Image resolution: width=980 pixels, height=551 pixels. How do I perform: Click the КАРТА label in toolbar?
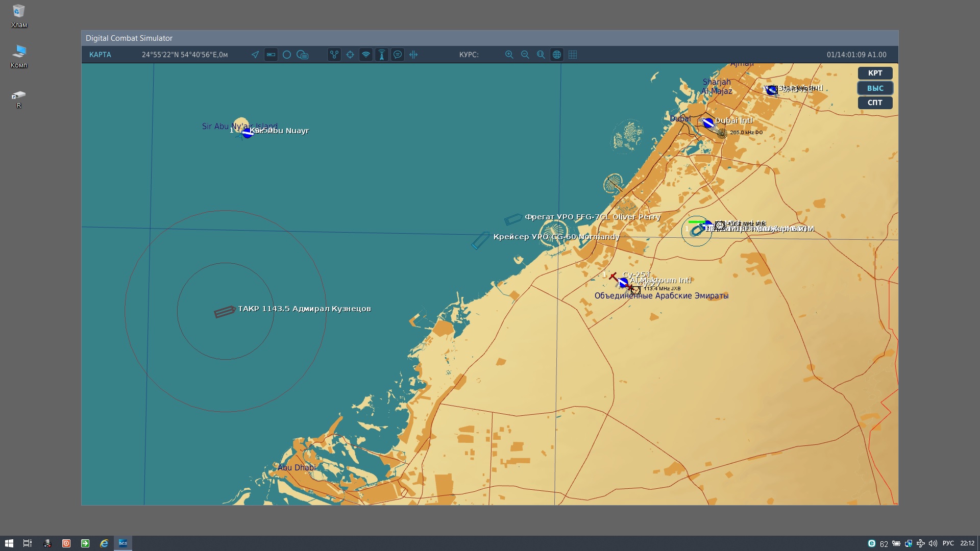[x=100, y=55]
